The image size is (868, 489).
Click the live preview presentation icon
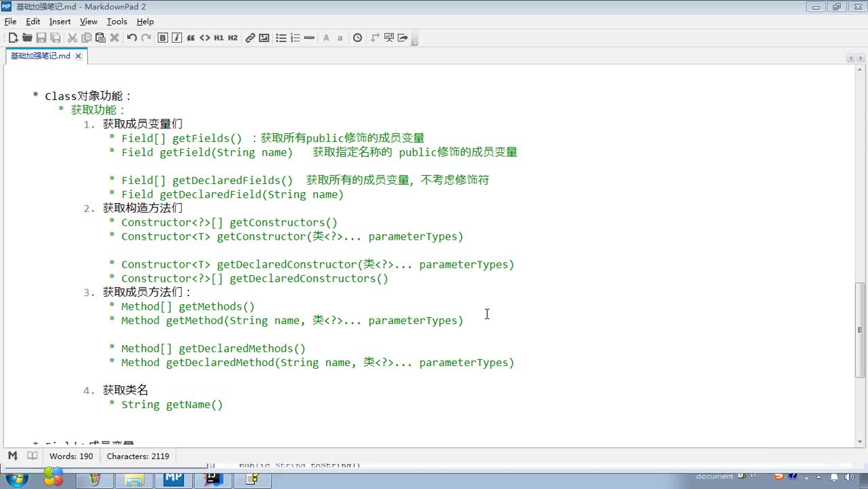pos(389,38)
